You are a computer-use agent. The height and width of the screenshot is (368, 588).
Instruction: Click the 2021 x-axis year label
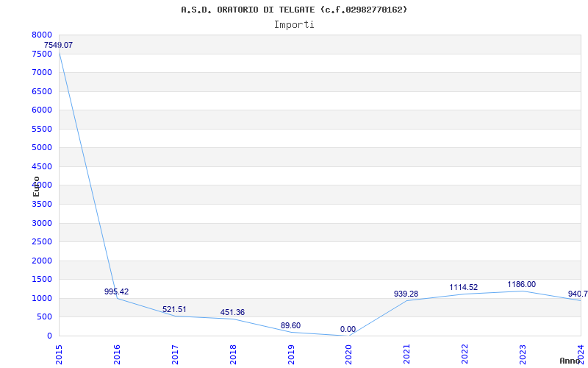[406, 355]
